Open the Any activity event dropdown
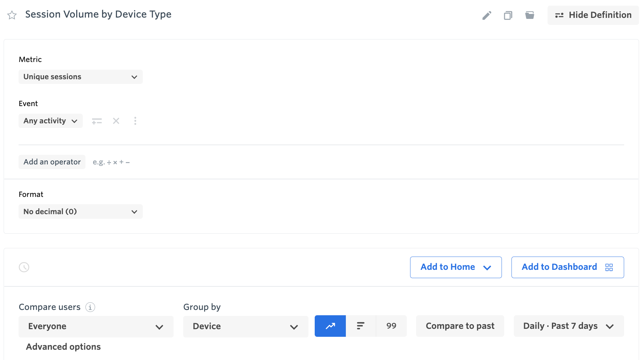 (x=50, y=121)
